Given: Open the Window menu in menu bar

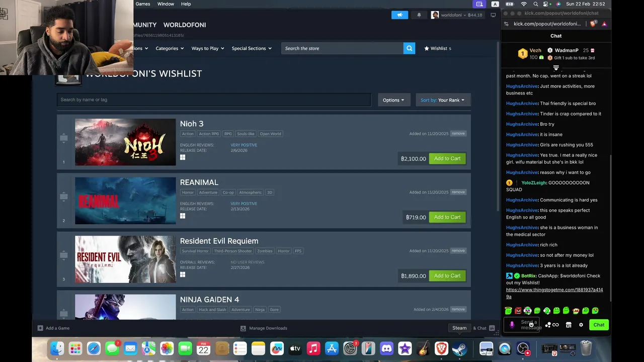Looking at the screenshot, I should [166, 4].
